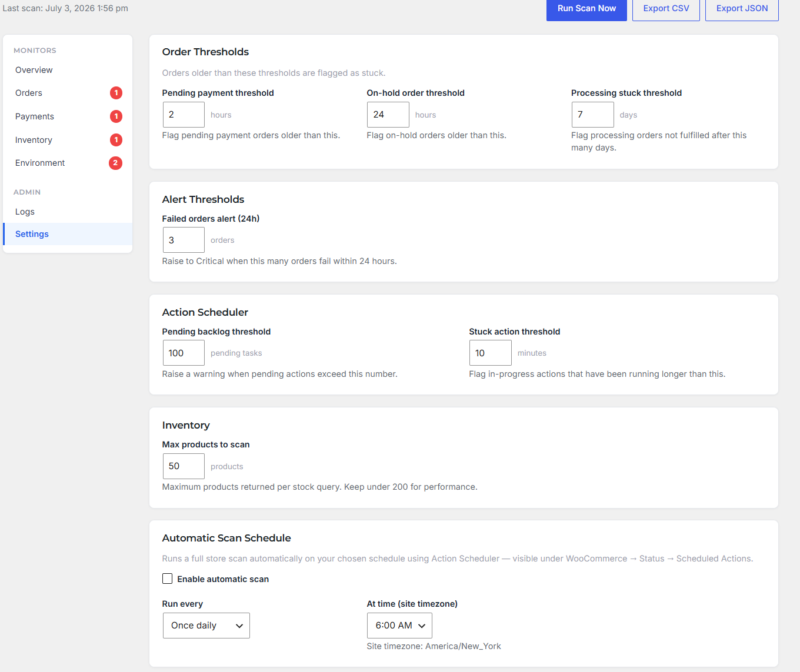
Task: Click the 'Last scan: July 3, 2026' text
Action: pyautogui.click(x=65, y=8)
